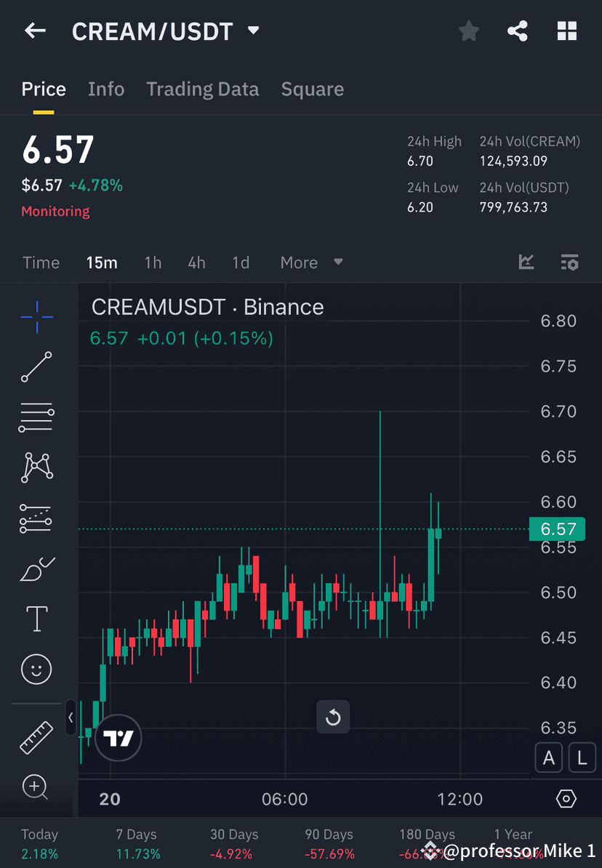Open the CREAM/USDT pair selector dropdown

(253, 31)
